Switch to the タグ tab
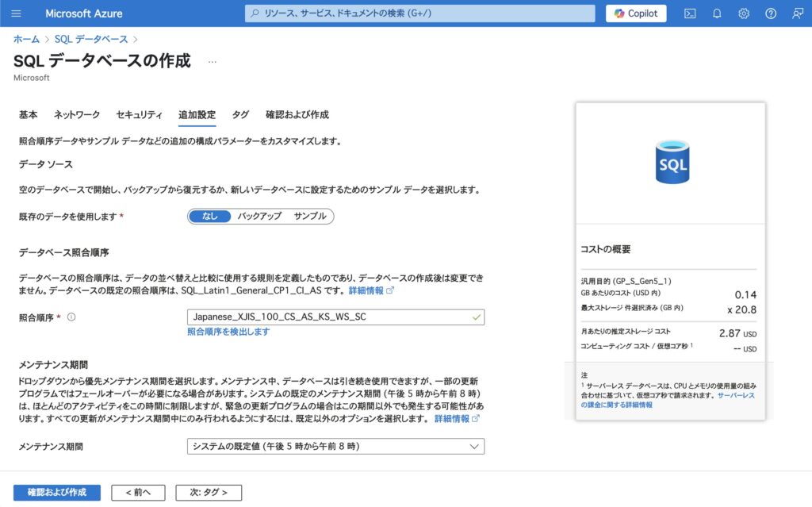 [240, 114]
